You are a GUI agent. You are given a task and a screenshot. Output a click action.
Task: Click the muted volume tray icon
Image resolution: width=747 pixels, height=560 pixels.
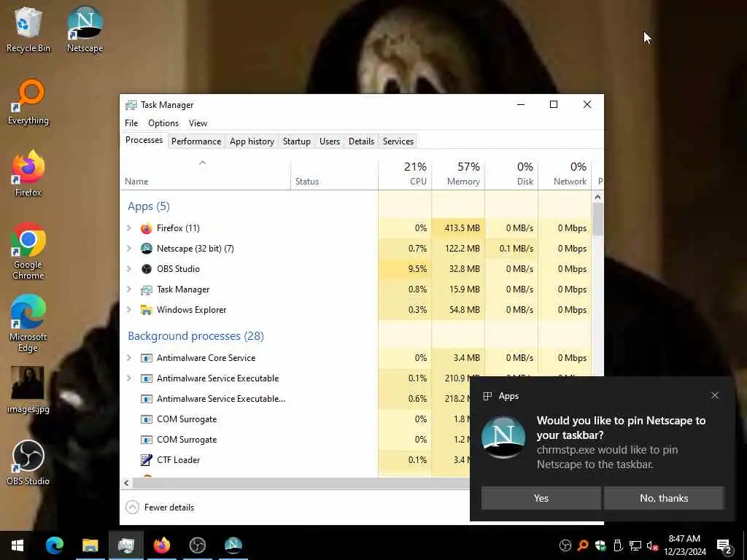tap(652, 545)
